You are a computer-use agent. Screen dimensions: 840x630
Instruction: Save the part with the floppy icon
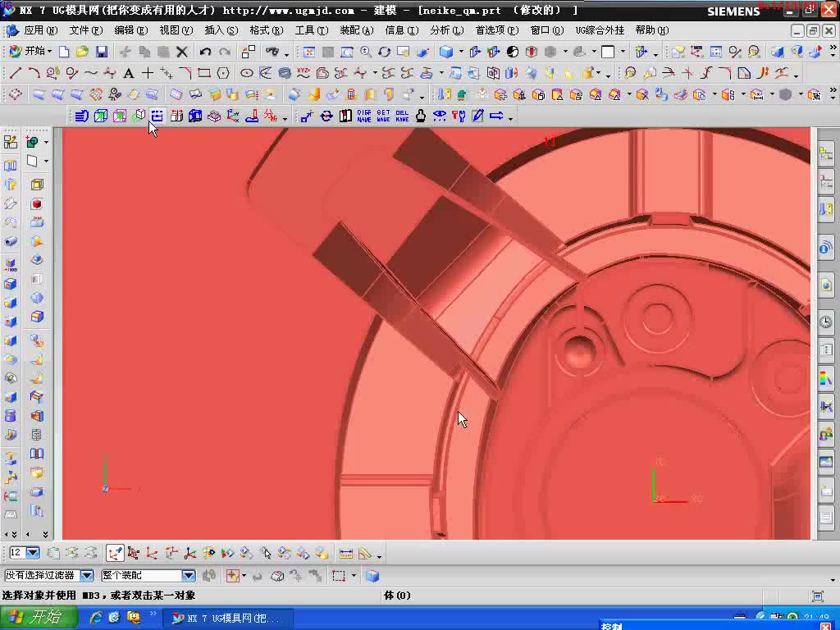point(101,52)
